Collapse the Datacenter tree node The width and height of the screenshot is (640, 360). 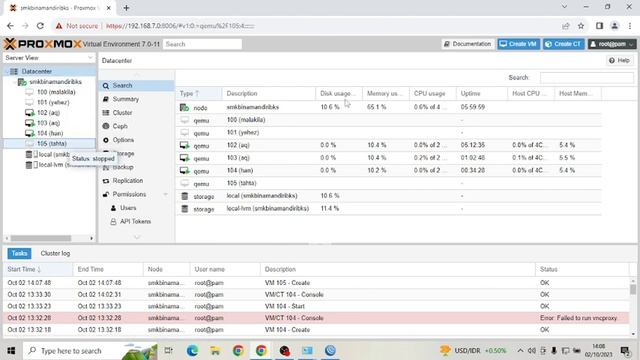7,71
